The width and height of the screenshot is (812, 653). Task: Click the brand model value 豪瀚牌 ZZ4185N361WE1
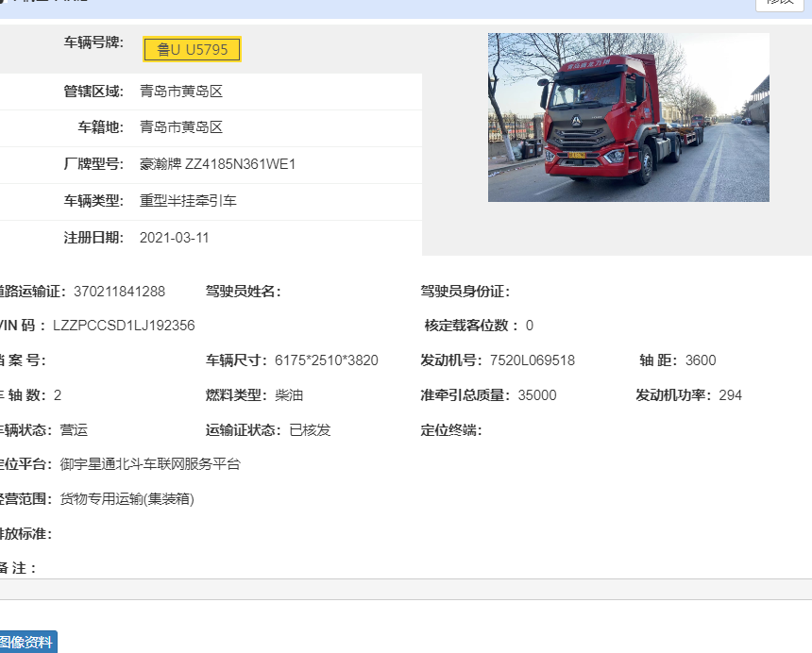(x=217, y=164)
